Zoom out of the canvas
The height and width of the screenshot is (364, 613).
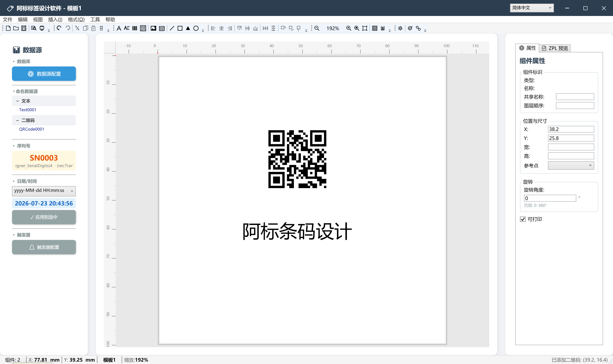[317, 28]
